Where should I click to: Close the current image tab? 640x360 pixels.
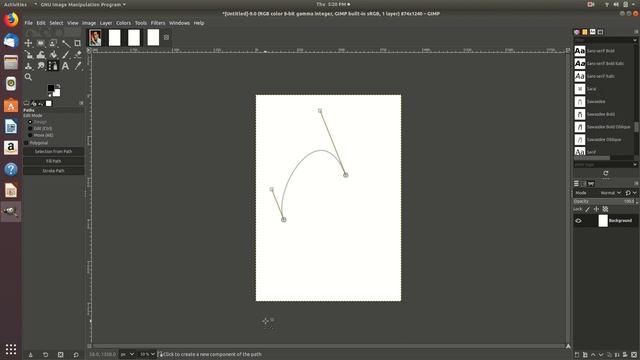coord(166,38)
